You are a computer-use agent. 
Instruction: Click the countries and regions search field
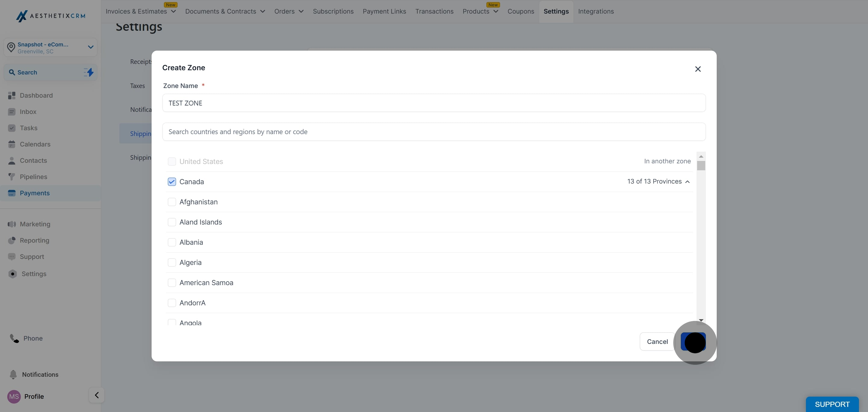click(x=434, y=132)
